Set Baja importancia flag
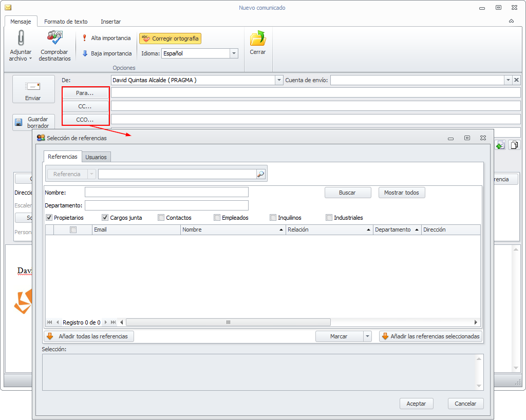Image resolution: width=526 pixels, height=420 pixels. click(107, 53)
